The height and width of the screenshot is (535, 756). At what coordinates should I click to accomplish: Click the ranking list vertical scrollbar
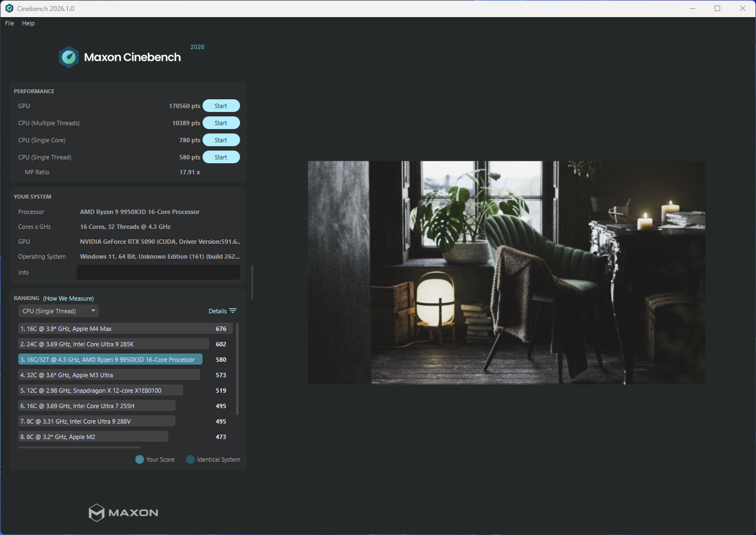pos(237,369)
